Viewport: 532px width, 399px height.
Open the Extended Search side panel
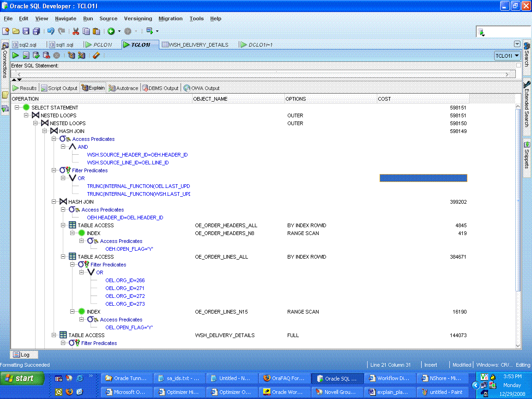(526, 104)
